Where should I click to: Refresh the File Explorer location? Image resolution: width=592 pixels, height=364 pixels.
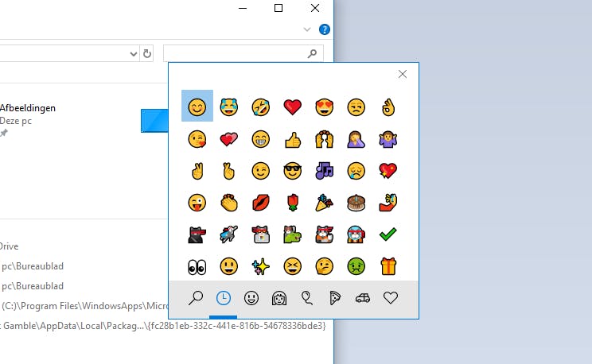coord(147,53)
